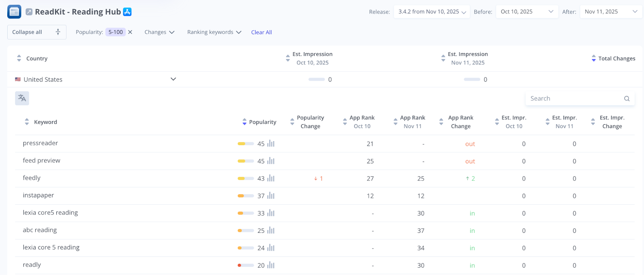The height and width of the screenshot is (275, 644).
Task: Open popularity chart icon for feedly
Action: (271, 178)
